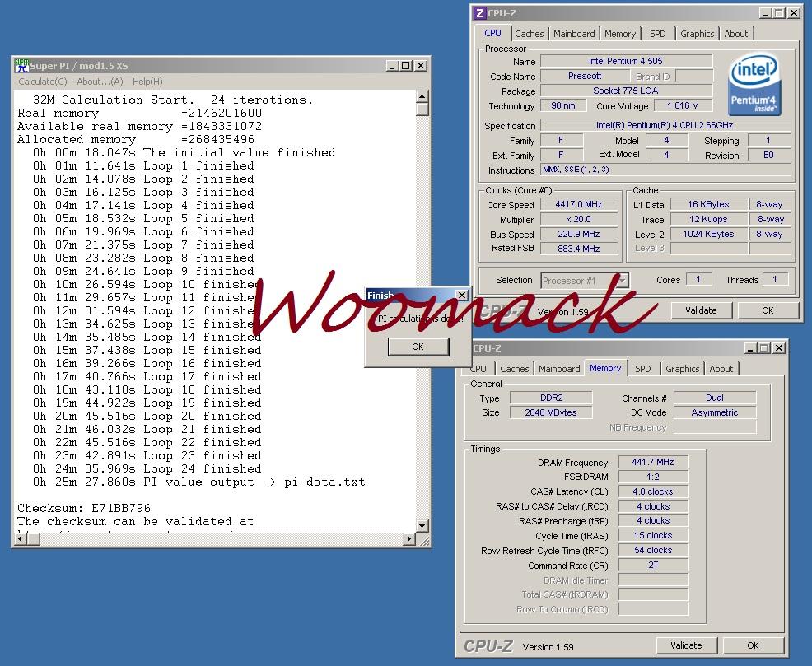Screen dimensions: 812x666
Task: Click Super PI vertical scrollbar down arrow
Action: coord(422,526)
